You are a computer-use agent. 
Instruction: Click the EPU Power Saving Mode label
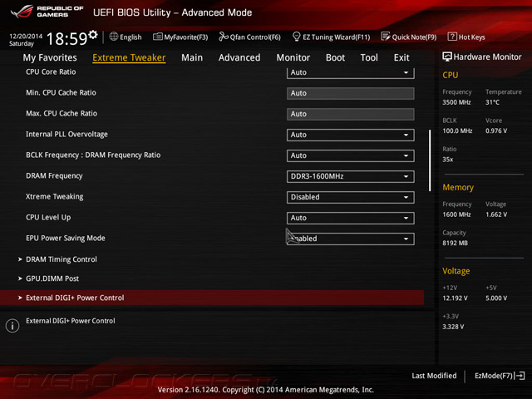coord(66,239)
